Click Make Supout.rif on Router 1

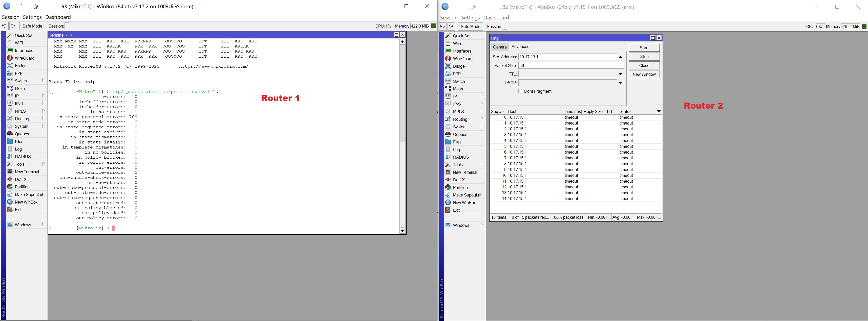[29, 194]
